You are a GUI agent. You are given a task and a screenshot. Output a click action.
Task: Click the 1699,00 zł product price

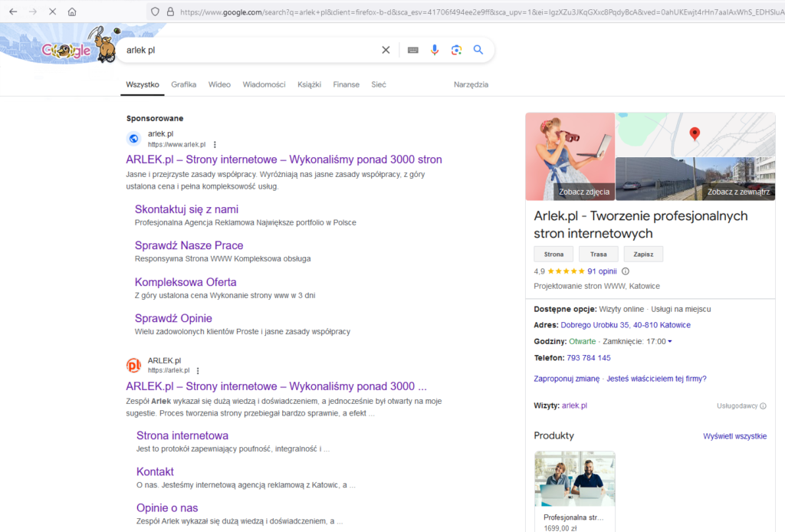coord(560,528)
